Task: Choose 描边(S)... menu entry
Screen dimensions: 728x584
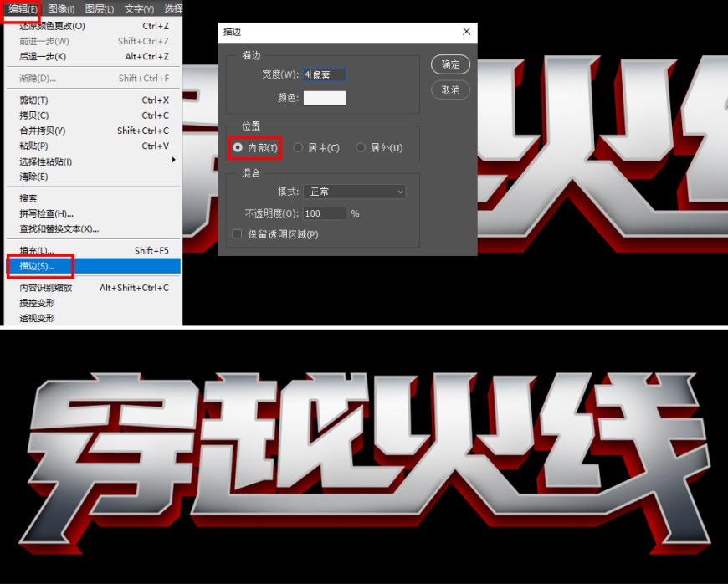Action: [93, 266]
